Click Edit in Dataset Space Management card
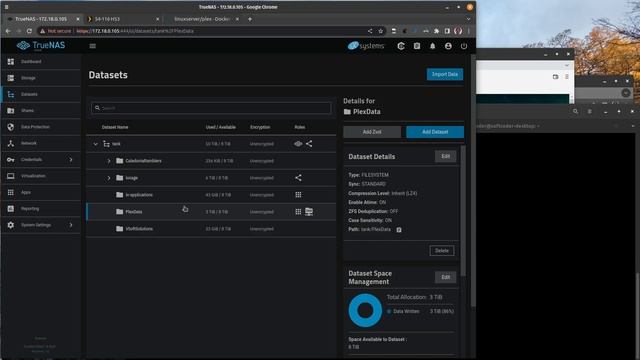640x360 pixels. coord(445,277)
